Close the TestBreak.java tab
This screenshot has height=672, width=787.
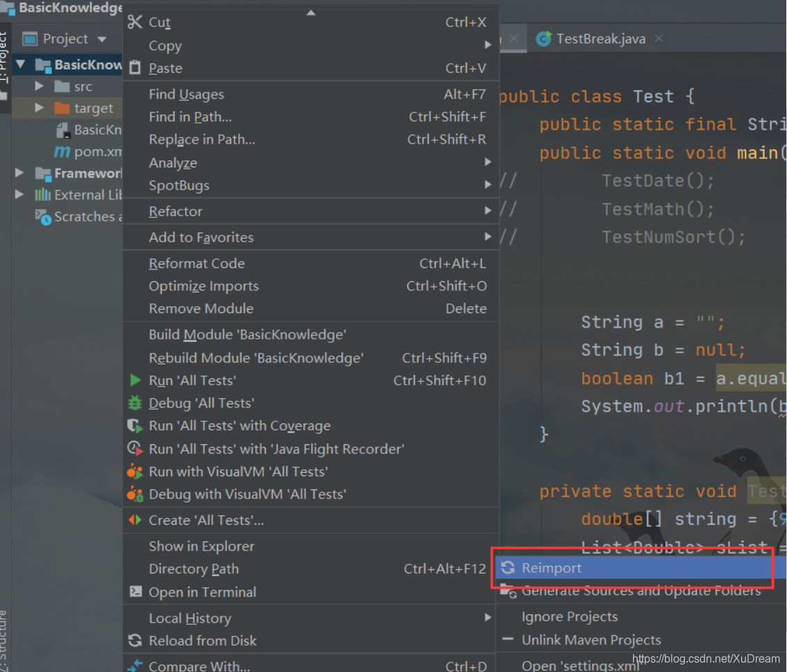click(x=659, y=38)
